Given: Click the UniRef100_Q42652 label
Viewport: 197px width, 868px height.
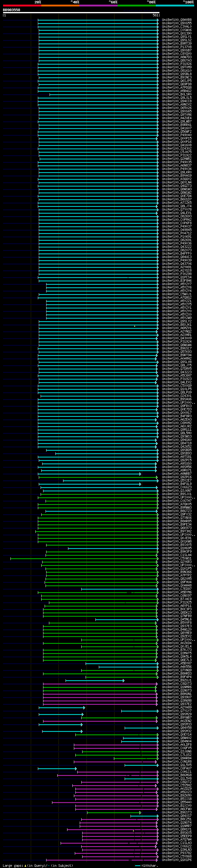Looking at the screenshot, I should click(177, 447).
